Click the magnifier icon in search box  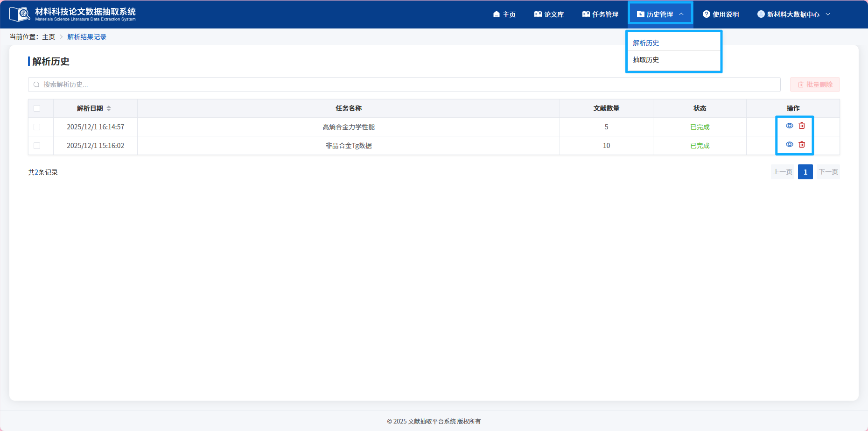(x=36, y=85)
